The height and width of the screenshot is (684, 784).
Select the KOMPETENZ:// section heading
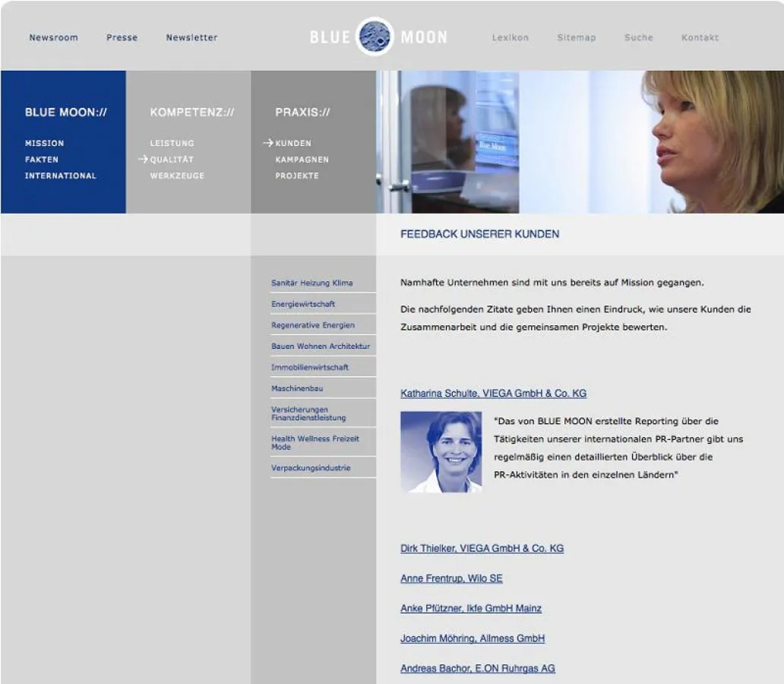tap(192, 112)
